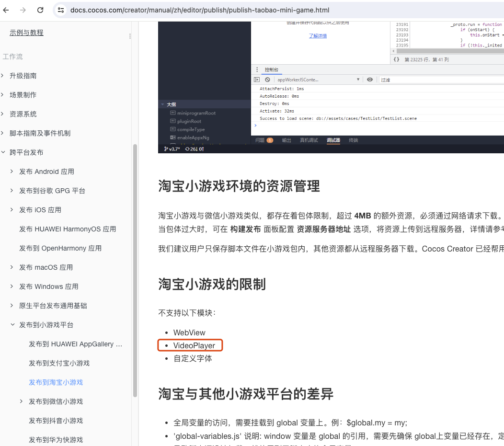Click the bold 构建发布 text
Screen dimensions: 504x446
click(246, 229)
